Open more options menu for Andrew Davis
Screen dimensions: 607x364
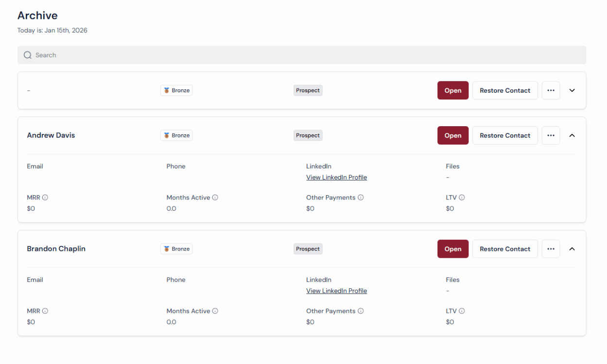(x=551, y=135)
